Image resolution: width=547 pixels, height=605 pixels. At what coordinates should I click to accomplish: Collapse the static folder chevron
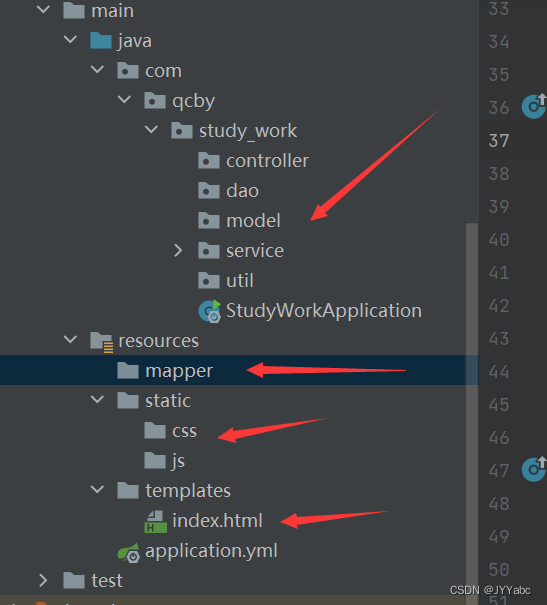[97, 399]
